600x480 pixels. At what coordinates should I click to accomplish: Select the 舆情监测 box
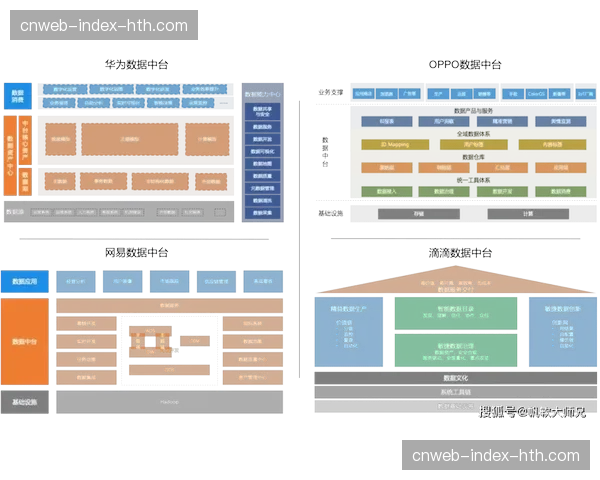tap(561, 121)
